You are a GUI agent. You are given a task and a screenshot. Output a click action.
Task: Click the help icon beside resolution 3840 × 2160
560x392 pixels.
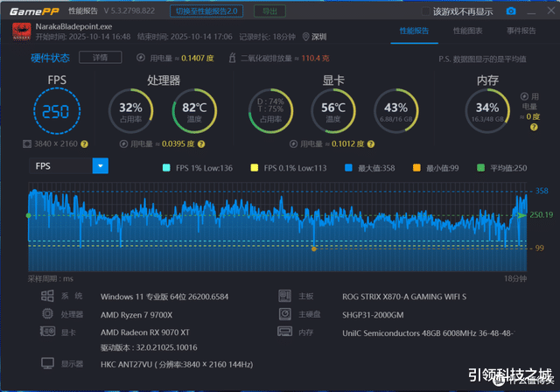pyautogui.click(x=84, y=143)
